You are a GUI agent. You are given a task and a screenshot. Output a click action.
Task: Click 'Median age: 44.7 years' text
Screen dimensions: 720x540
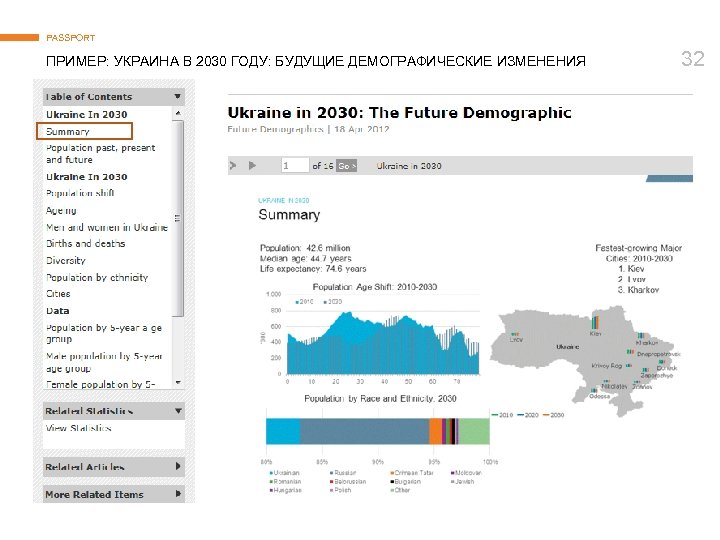coord(305,259)
